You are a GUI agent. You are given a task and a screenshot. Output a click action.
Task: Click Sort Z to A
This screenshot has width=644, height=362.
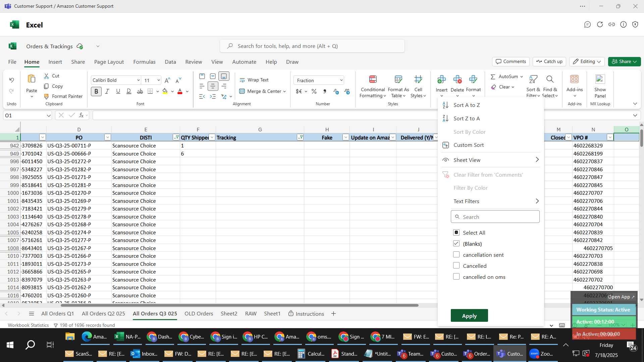(467, 119)
